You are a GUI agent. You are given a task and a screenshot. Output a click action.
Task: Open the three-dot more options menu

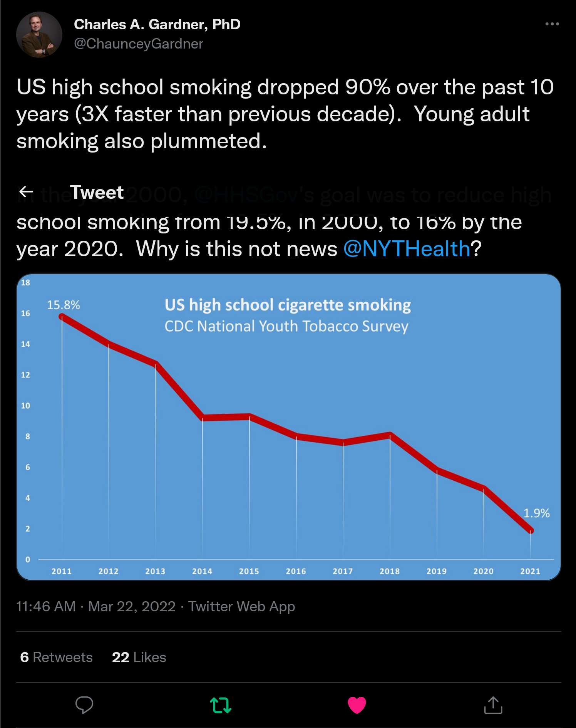(x=552, y=24)
